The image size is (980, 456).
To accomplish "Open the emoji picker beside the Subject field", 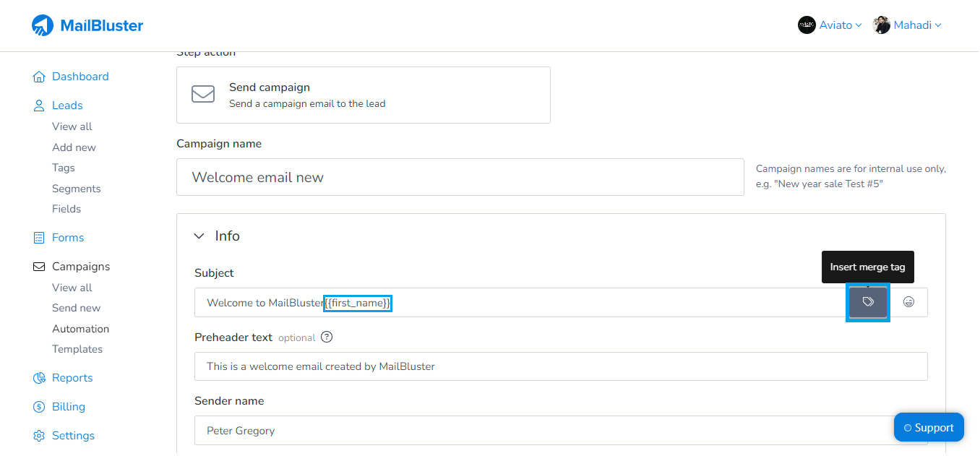I will [x=910, y=302].
